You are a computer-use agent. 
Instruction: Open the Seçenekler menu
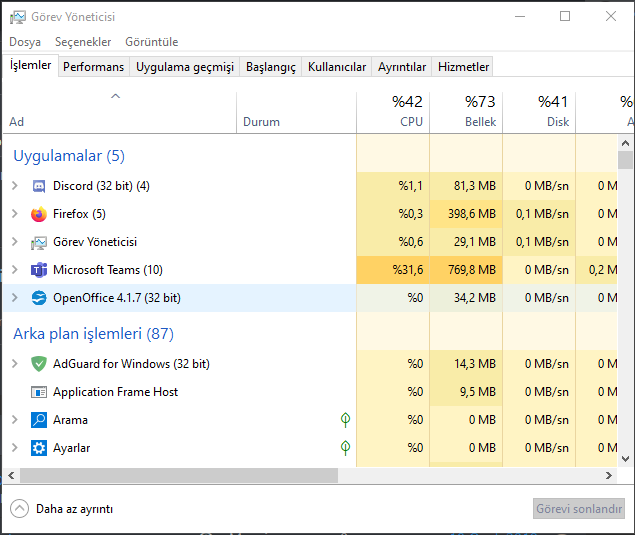click(x=83, y=42)
